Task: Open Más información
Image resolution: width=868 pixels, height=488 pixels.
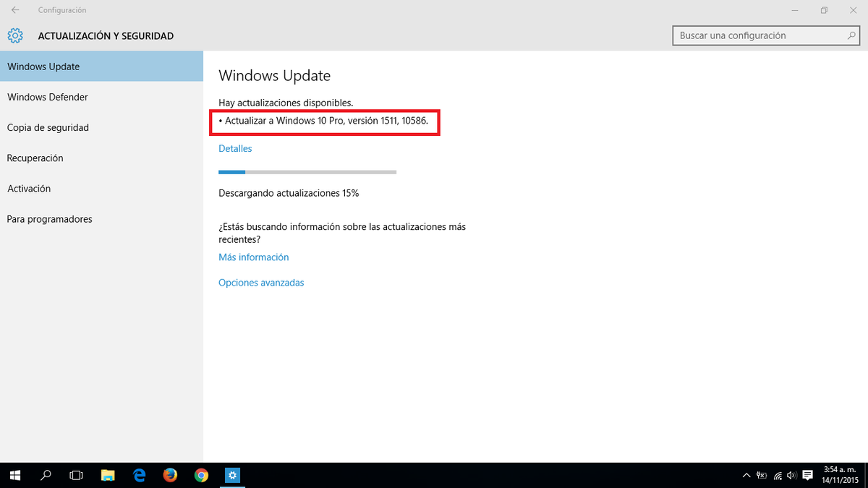Action: coord(254,257)
